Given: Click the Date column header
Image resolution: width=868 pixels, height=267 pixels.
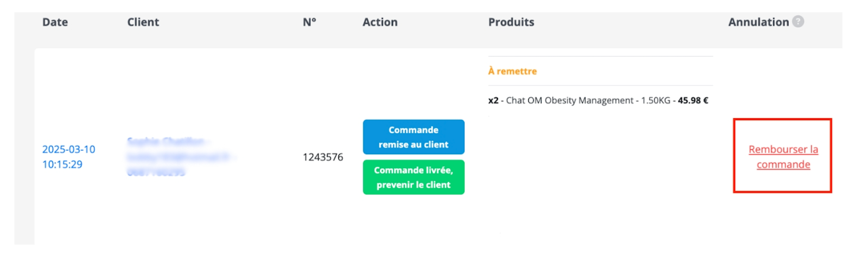Looking at the screenshot, I should pyautogui.click(x=55, y=22).
